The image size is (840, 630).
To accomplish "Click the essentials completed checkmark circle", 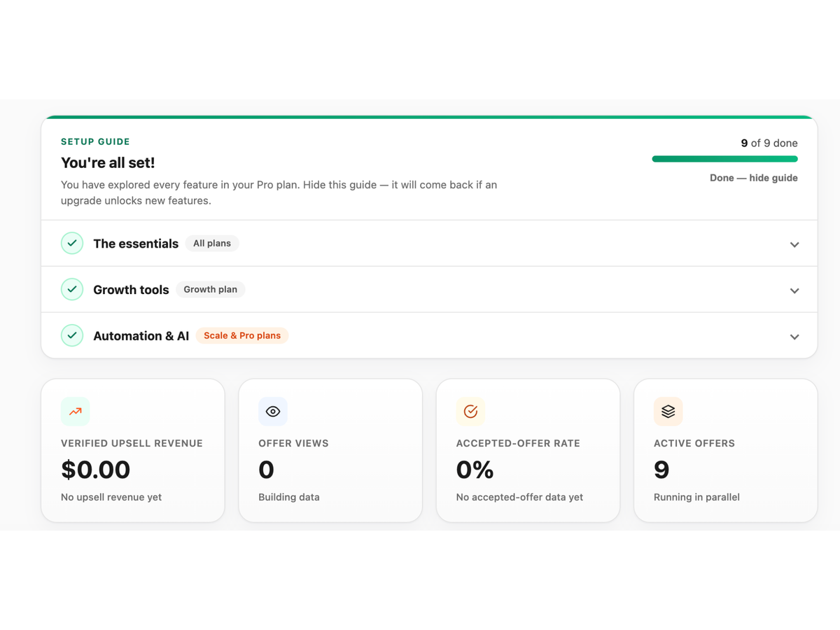I will 72,243.
